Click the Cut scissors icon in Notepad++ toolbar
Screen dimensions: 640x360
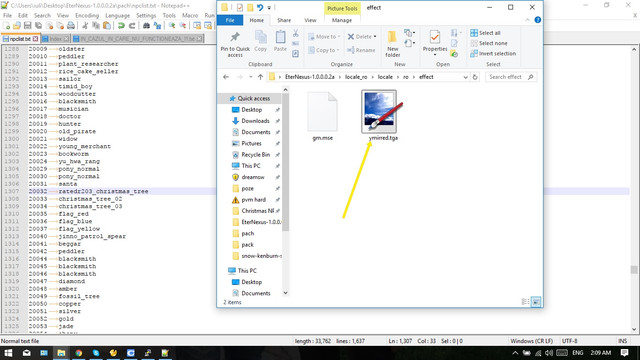85,26
